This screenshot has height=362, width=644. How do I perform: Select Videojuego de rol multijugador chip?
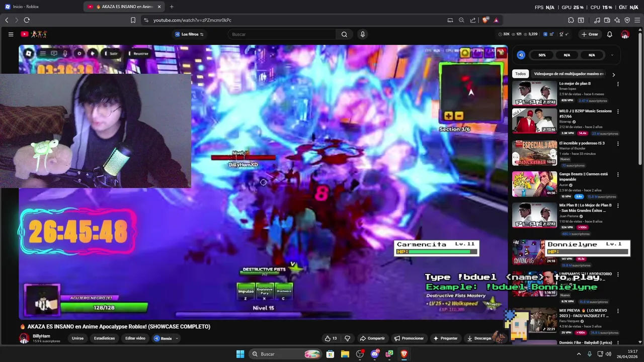569,74
